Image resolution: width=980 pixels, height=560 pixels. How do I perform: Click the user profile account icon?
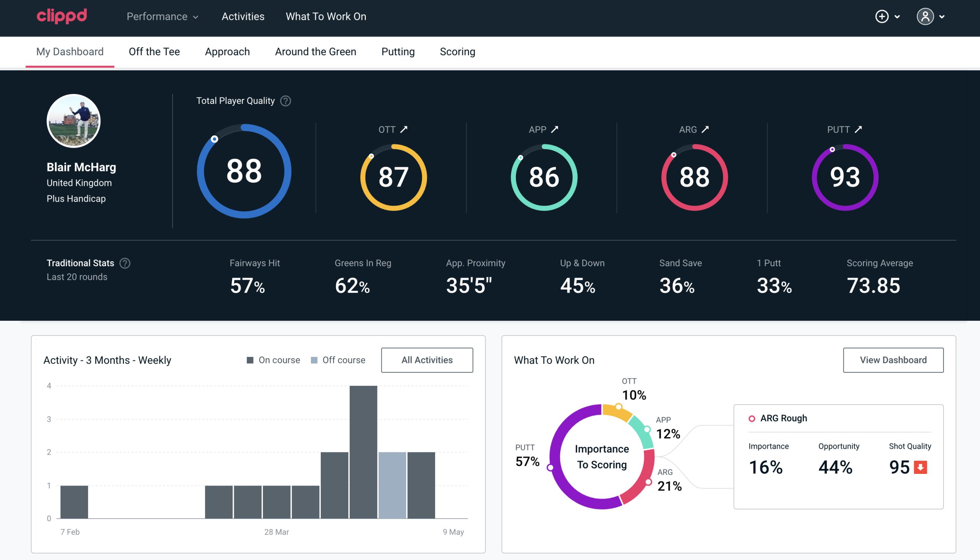925,17
